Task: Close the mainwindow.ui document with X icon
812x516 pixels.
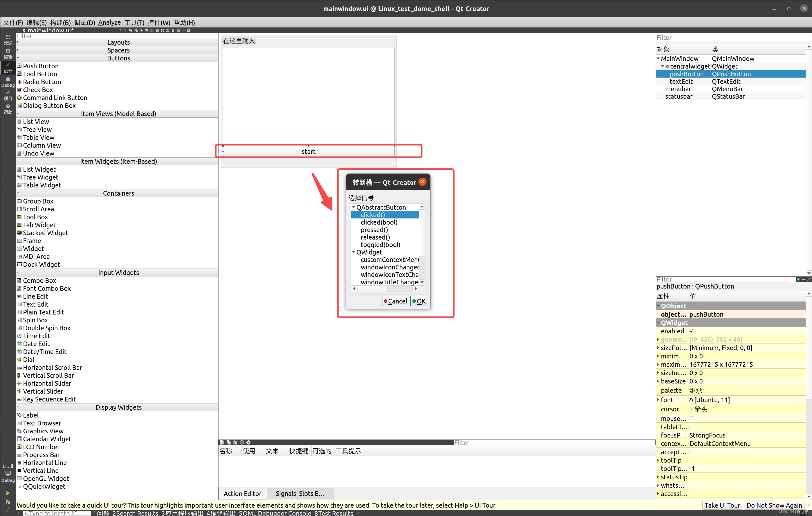Action: 125,30
